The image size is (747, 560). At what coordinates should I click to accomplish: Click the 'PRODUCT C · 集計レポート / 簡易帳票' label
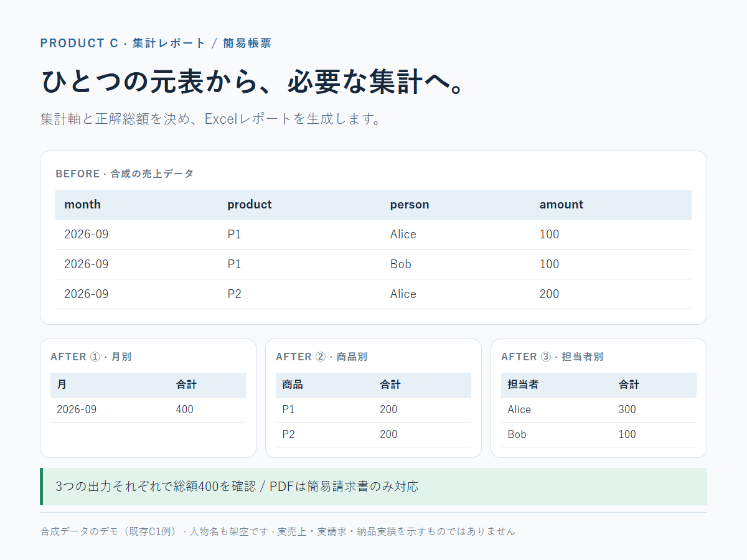point(156,43)
